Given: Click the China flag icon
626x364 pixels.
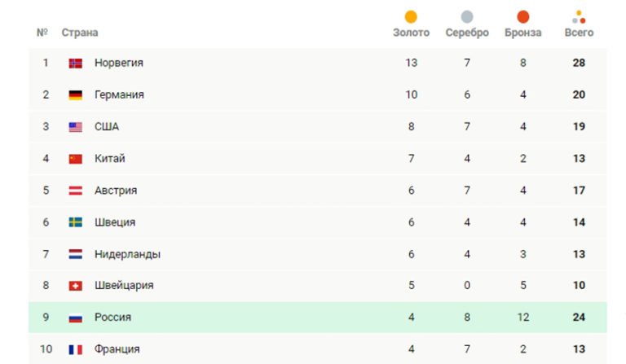Looking at the screenshot, I should (x=76, y=159).
